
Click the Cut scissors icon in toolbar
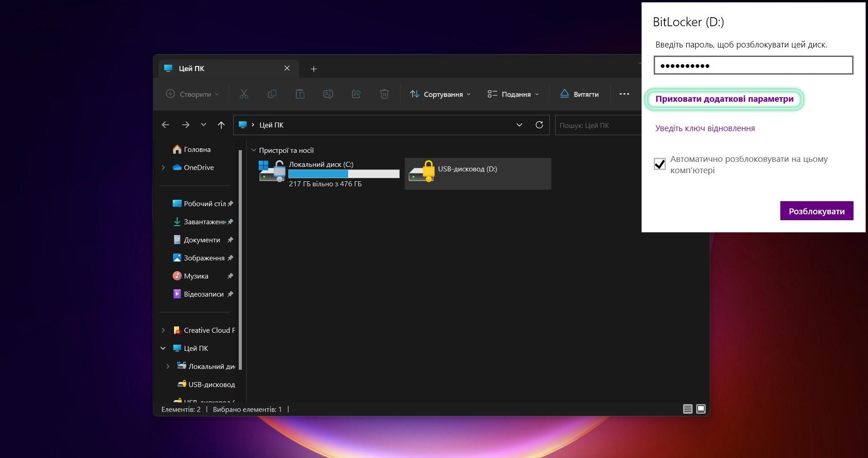click(244, 94)
